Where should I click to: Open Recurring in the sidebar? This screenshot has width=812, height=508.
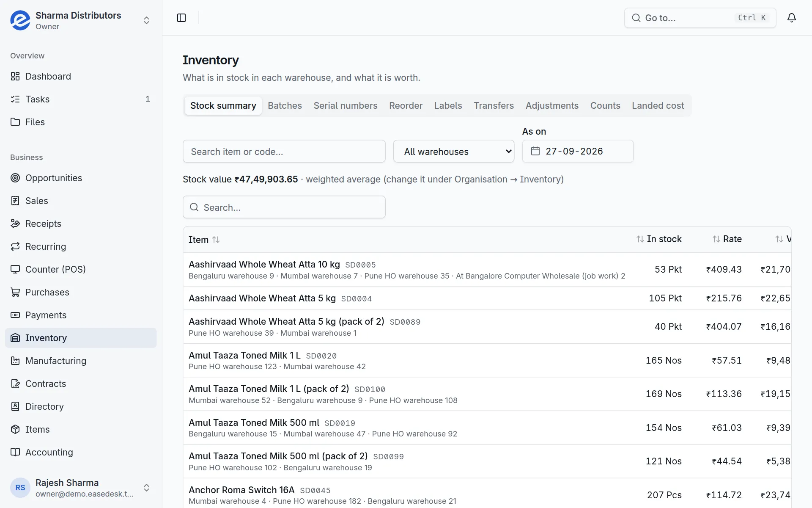tap(81, 246)
